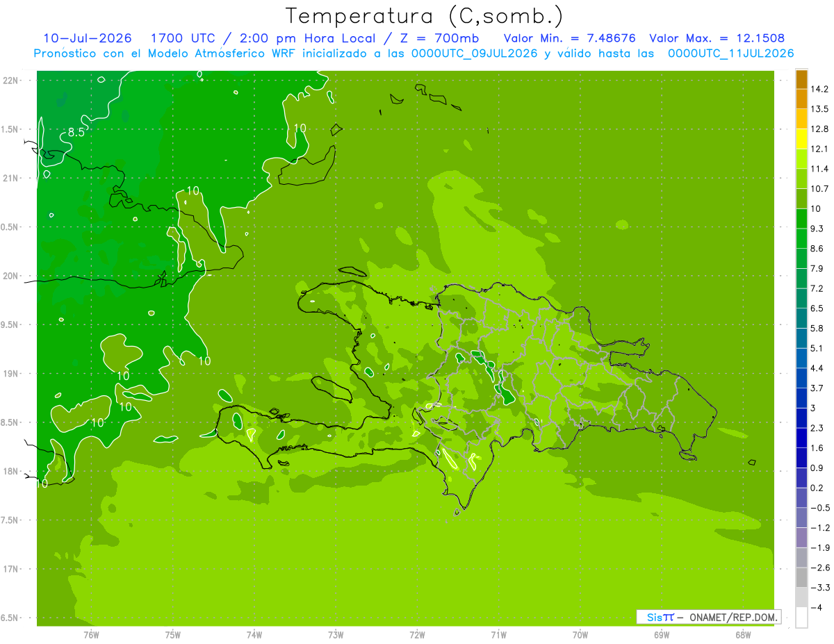This screenshot has width=834, height=644.
Task: Pick the legend swatch between 10.7 and 11.4
Action: point(801,179)
